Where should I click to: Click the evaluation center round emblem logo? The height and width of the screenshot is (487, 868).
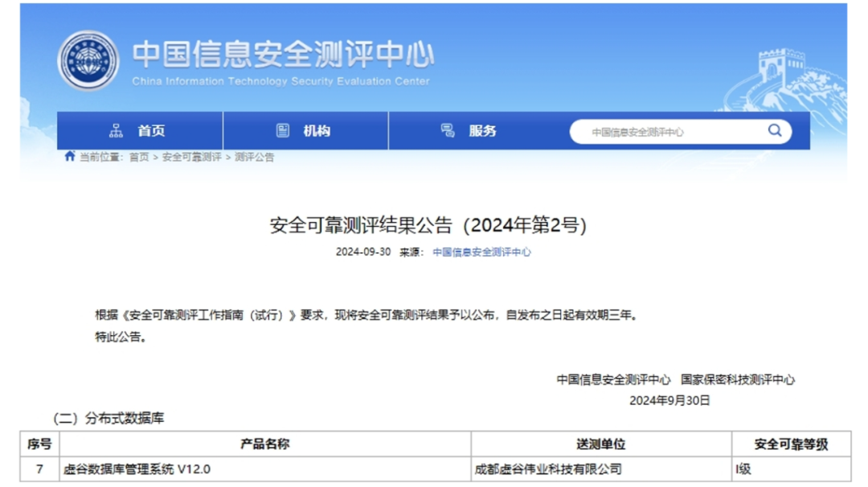pyautogui.click(x=88, y=60)
